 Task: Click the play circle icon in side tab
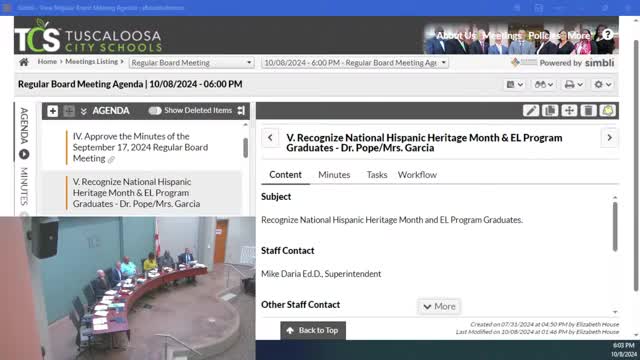click(x=24, y=154)
